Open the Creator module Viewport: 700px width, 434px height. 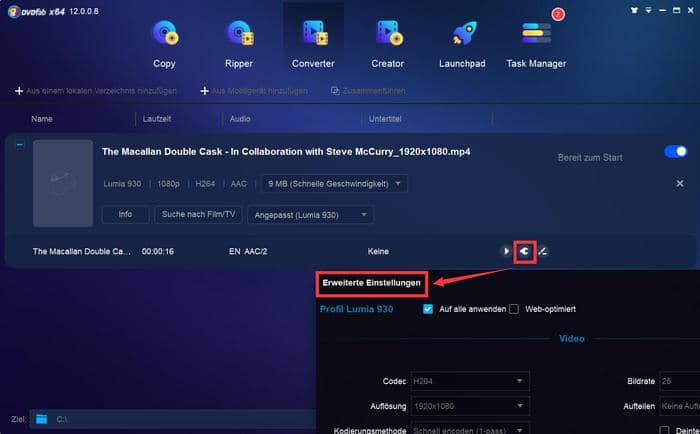click(x=388, y=44)
